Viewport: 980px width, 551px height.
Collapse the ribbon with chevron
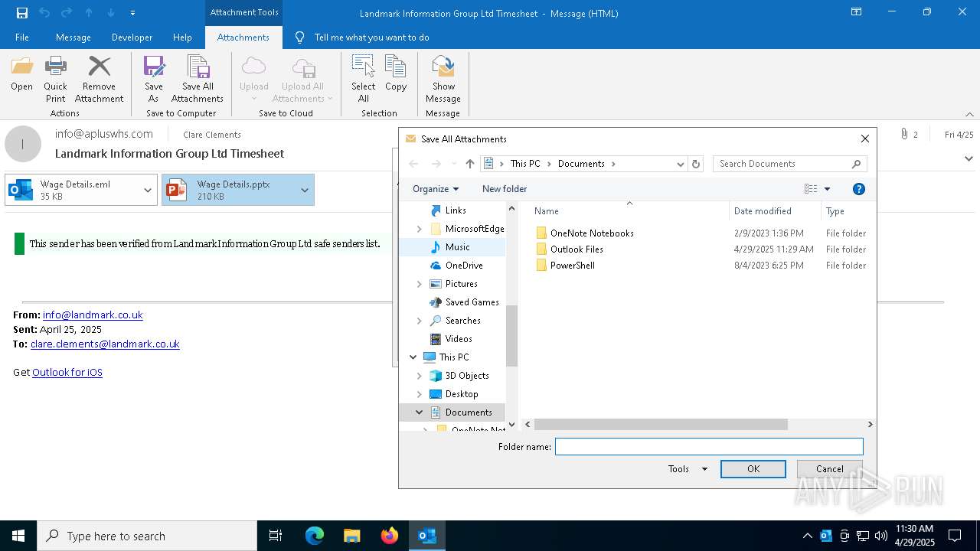(969, 114)
